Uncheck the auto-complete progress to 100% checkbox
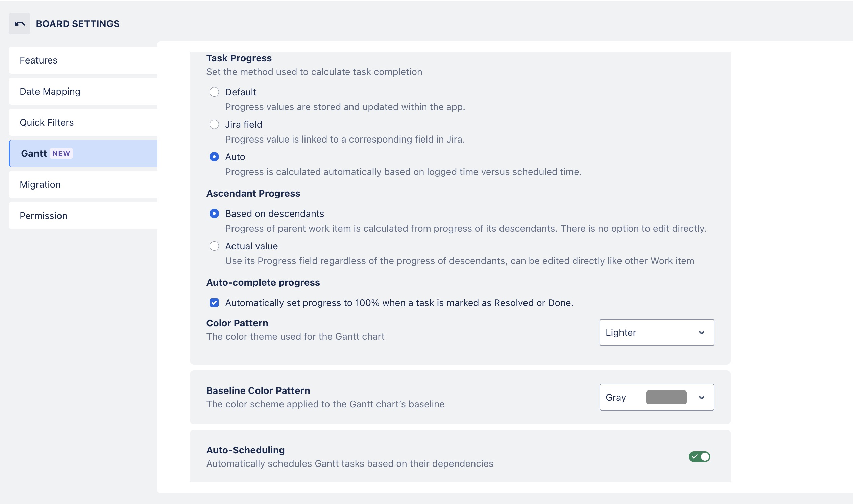This screenshot has width=853, height=504. 214,303
